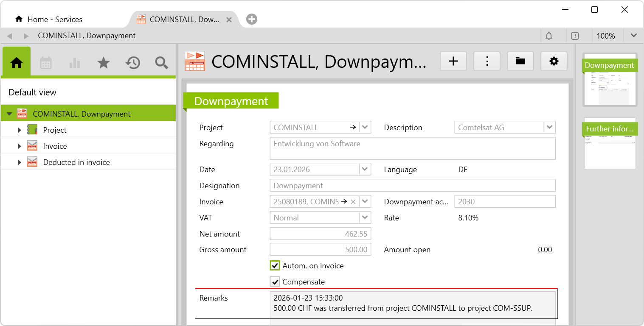This screenshot has width=644, height=326.
Task: Select the Further information page thumbnail
Action: click(x=610, y=143)
